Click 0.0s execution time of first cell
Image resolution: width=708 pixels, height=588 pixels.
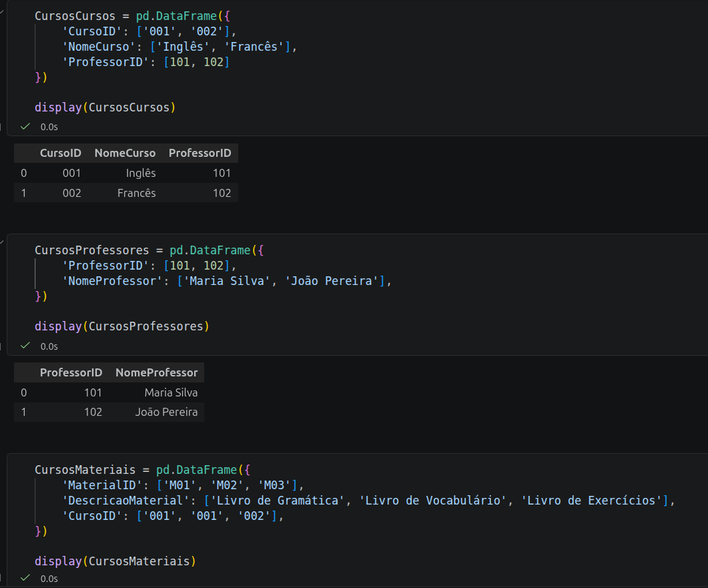coord(49,127)
